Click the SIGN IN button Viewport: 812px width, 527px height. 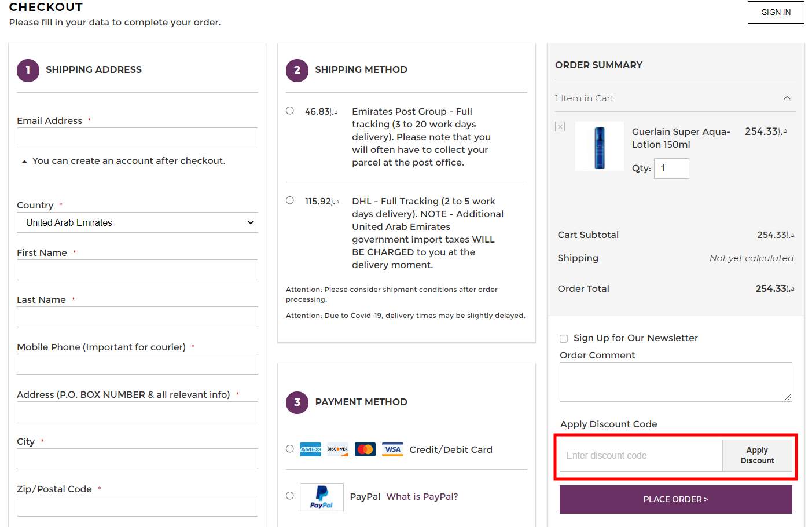776,12
